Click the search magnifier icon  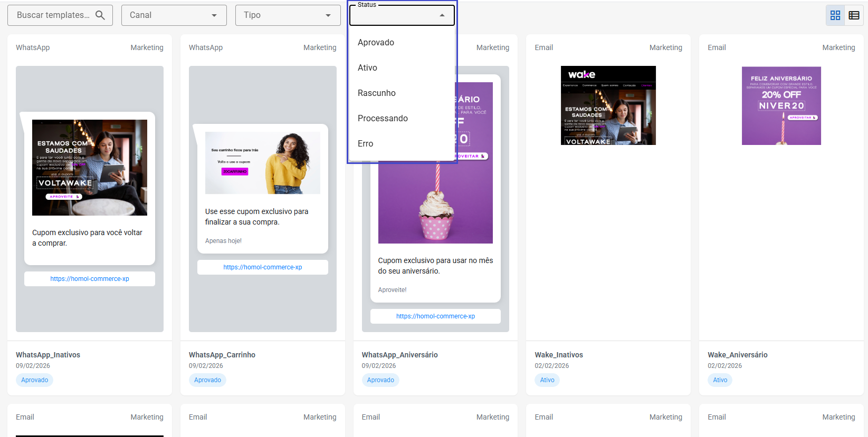point(100,15)
